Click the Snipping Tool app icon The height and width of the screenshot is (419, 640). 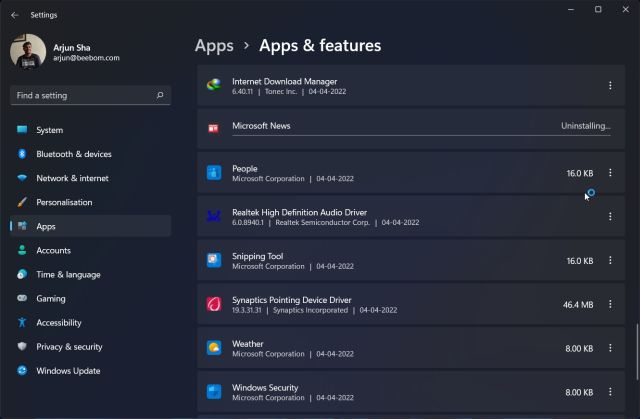tap(213, 260)
